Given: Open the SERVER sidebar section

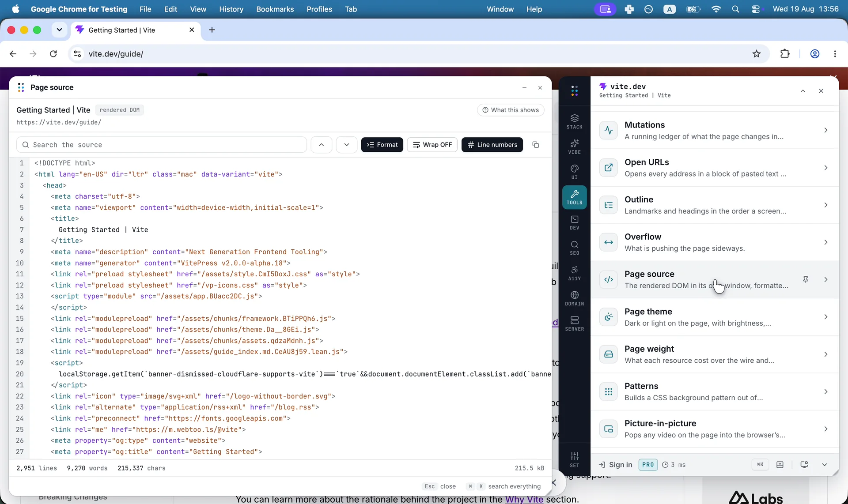Looking at the screenshot, I should click(x=574, y=323).
